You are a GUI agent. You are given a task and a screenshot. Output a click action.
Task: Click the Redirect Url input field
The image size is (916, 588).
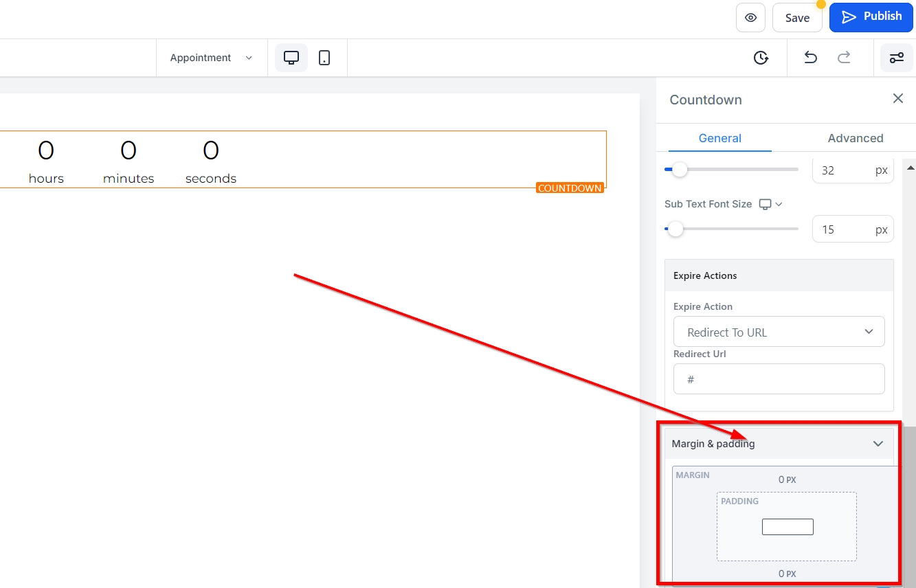click(779, 379)
